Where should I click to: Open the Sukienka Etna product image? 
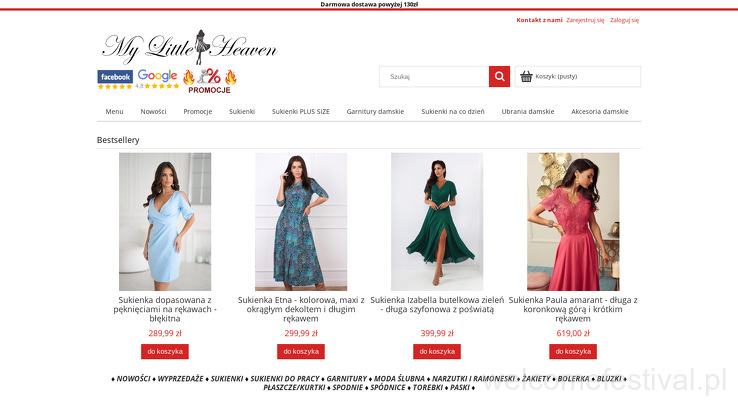301,222
